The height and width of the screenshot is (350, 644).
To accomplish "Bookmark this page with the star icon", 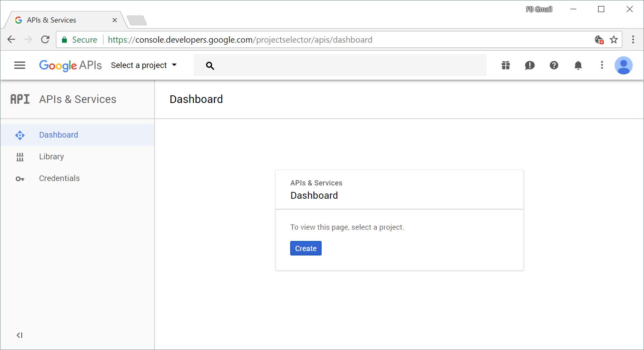I will coord(614,39).
